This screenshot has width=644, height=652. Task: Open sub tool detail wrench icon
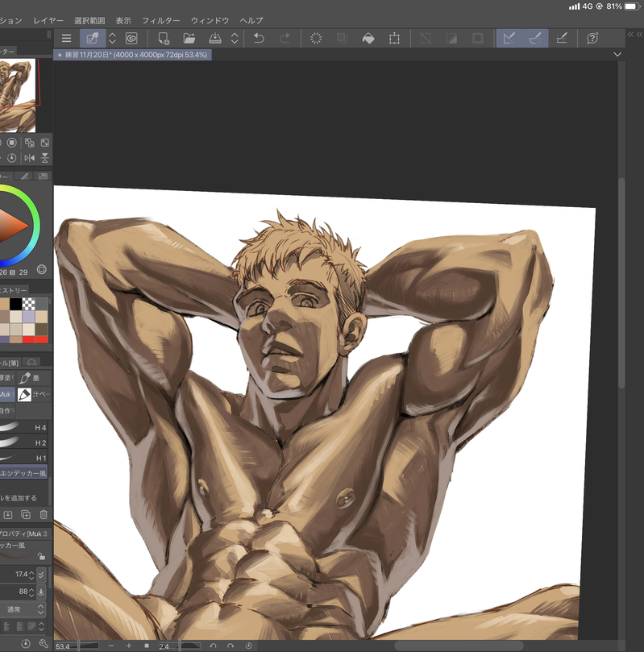(x=44, y=644)
